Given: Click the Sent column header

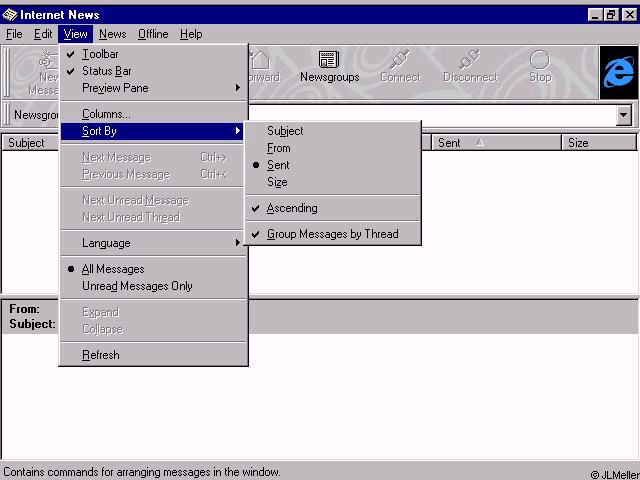Looking at the screenshot, I should (496, 143).
